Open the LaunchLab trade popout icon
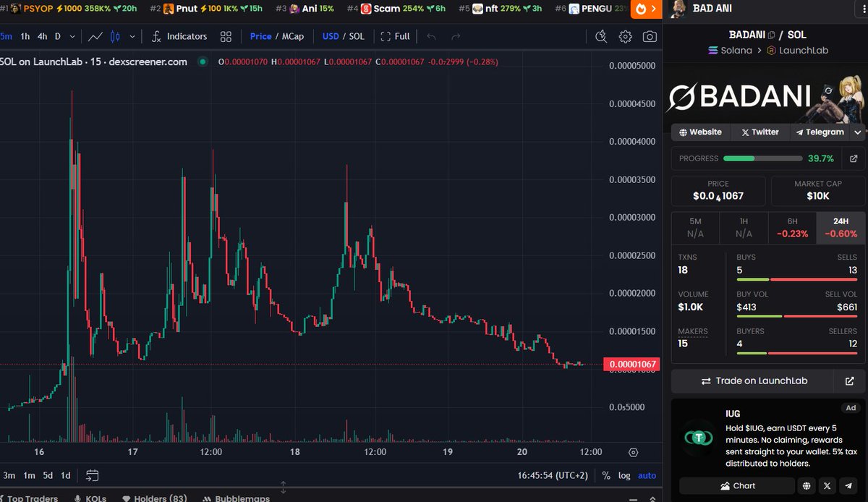The width and height of the screenshot is (868, 502). (x=850, y=380)
